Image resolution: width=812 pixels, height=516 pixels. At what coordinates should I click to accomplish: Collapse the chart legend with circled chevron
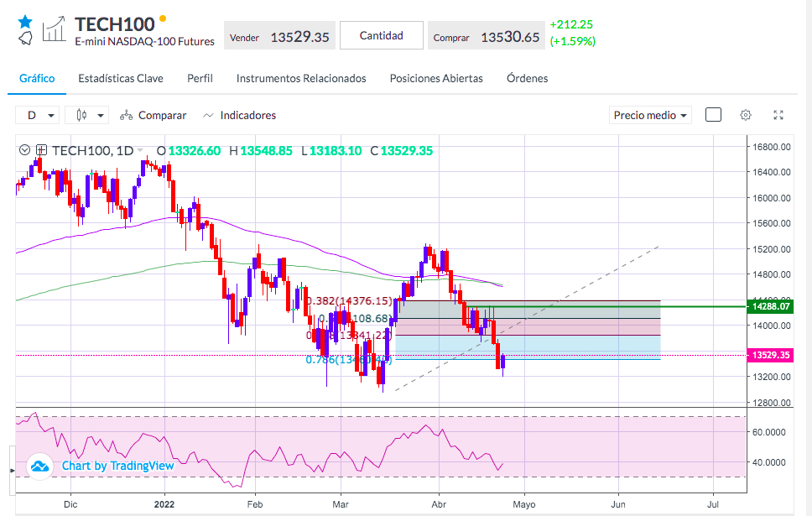click(24, 150)
